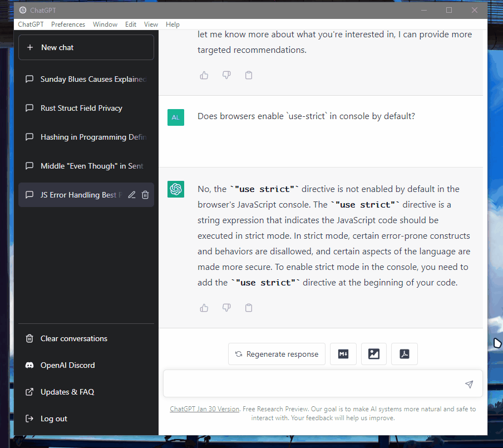Screen dimensions: 503x448
Task: Open Sunday Blues Causes Explained conversation
Action: point(86,79)
